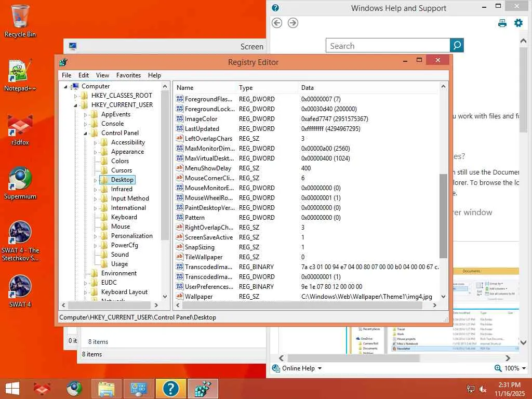Click the Wallpaper value string icon
532x399 pixels.
pos(179,296)
